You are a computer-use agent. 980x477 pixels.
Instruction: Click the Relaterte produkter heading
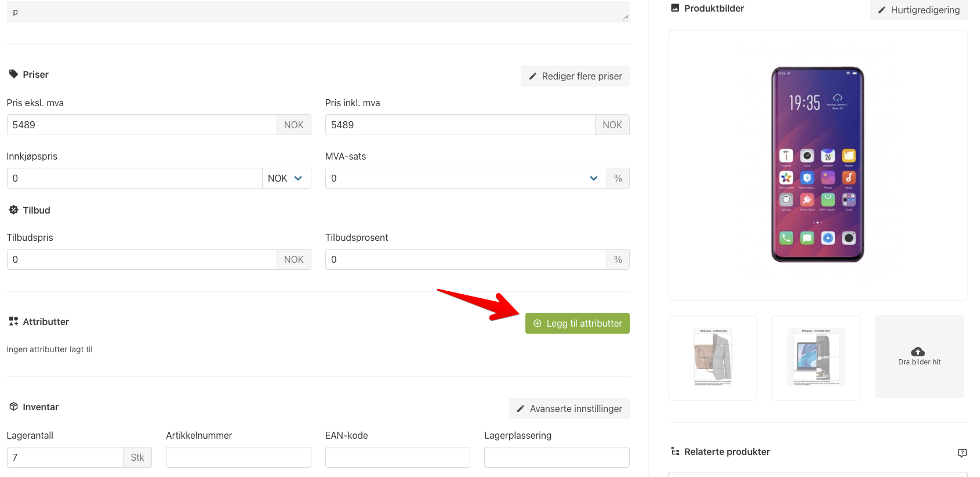[x=727, y=451]
